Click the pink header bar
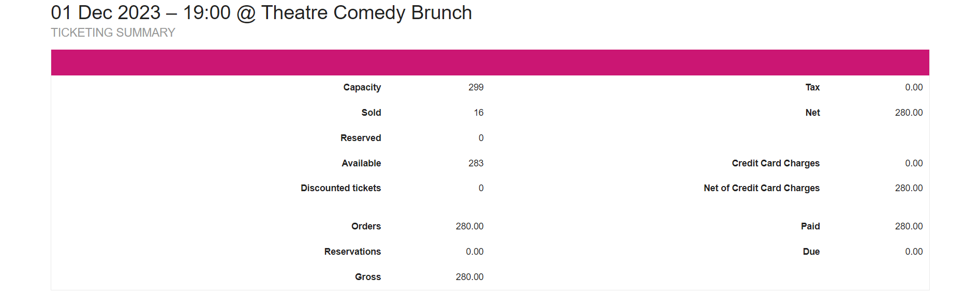 490,63
